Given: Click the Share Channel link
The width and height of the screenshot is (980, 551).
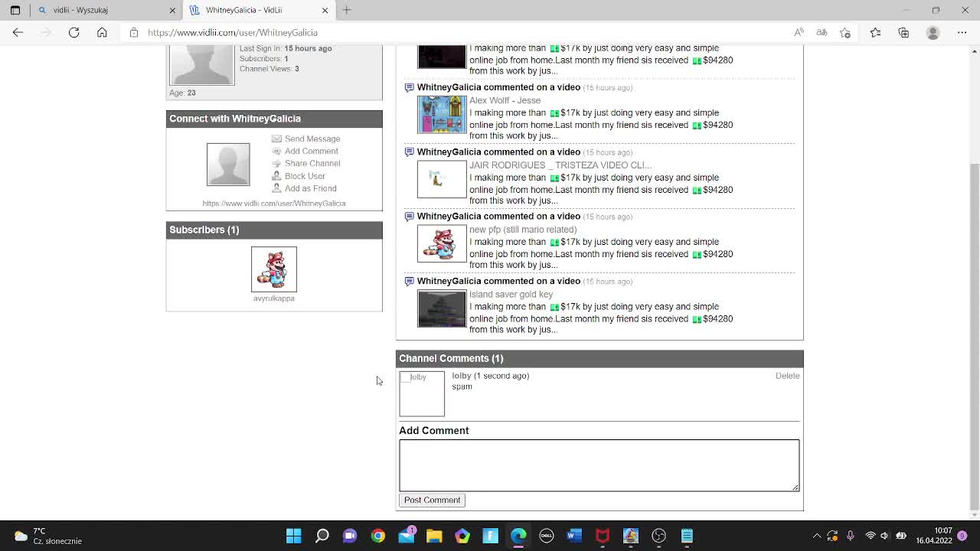Looking at the screenshot, I should click(x=312, y=163).
